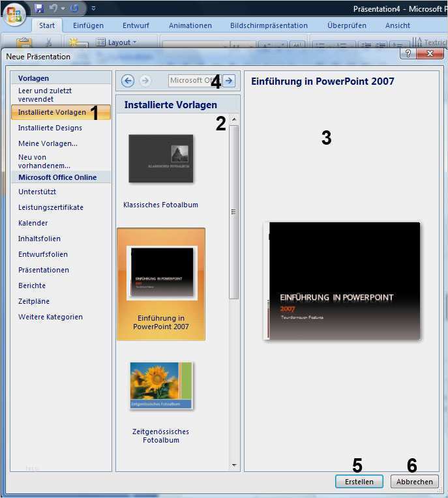Click the Office button logo

pos(14,13)
